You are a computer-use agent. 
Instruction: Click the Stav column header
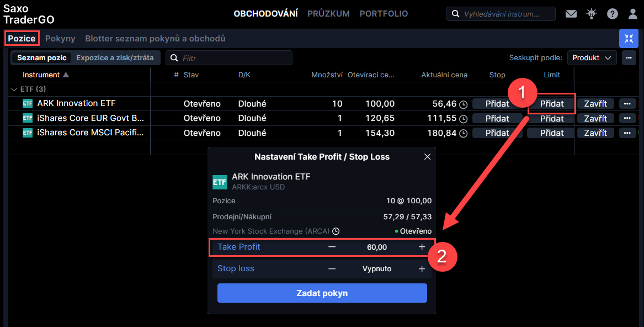[x=191, y=75]
